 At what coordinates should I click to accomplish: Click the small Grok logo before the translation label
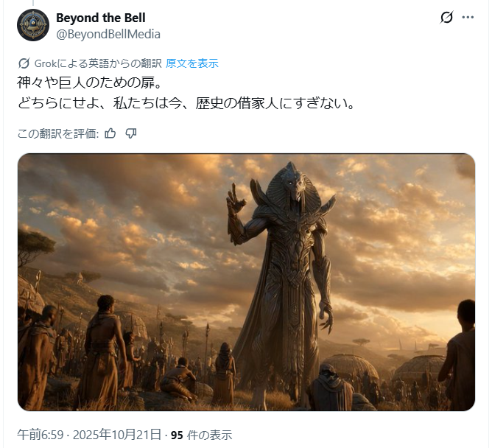24,63
